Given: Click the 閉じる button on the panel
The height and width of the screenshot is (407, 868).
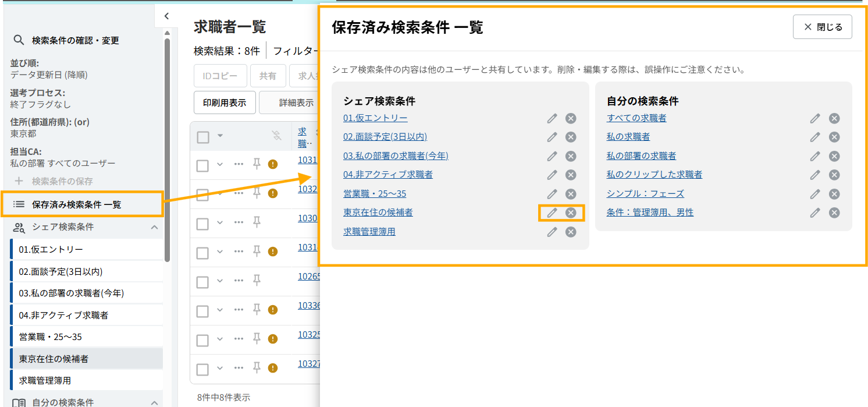Looking at the screenshot, I should tap(822, 27).
